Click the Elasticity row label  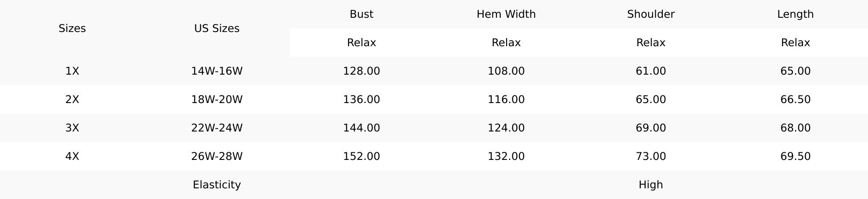click(x=217, y=185)
